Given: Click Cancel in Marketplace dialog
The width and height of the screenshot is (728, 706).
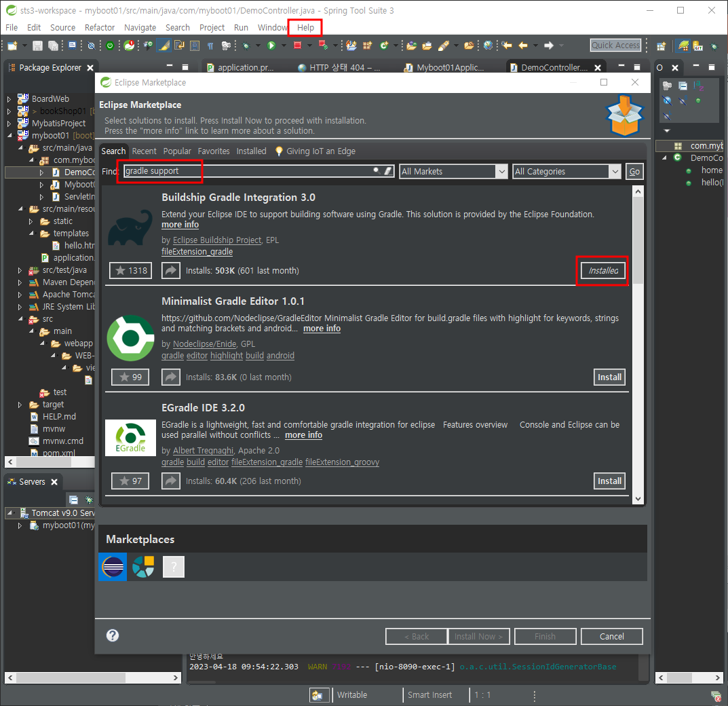Looking at the screenshot, I should click(x=611, y=636).
